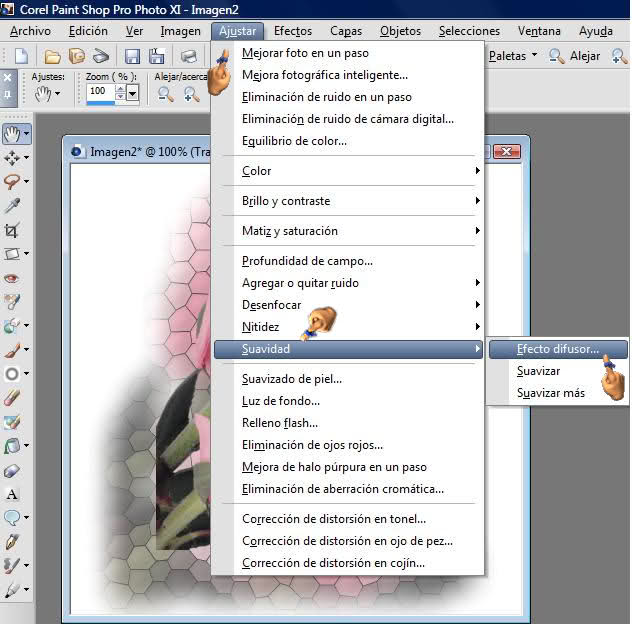Select the Dropper tool

point(12,206)
